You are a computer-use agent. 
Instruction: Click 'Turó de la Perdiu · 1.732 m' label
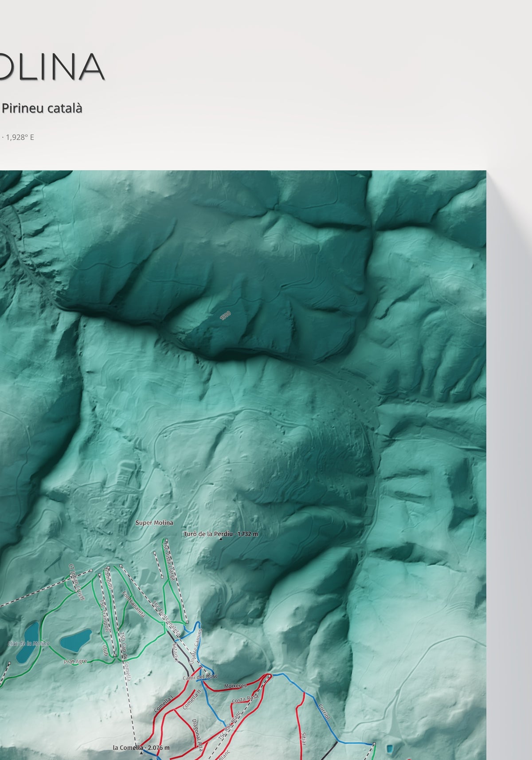pos(221,534)
